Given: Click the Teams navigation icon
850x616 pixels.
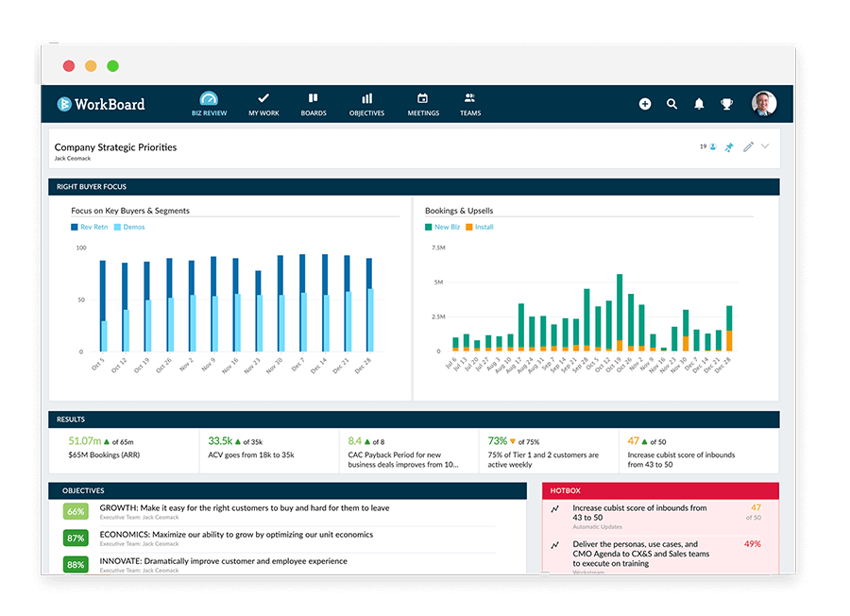Looking at the screenshot, I should click(x=469, y=102).
